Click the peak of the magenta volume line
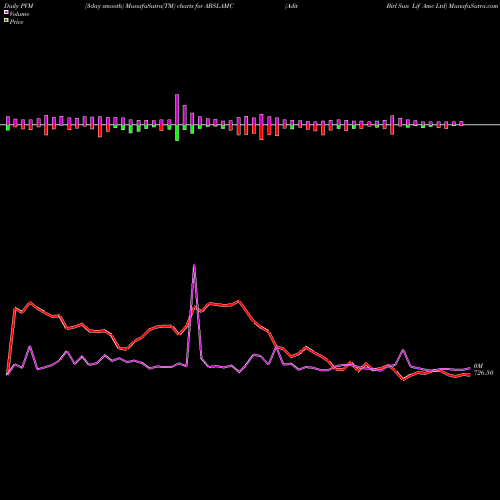 [x=194, y=265]
